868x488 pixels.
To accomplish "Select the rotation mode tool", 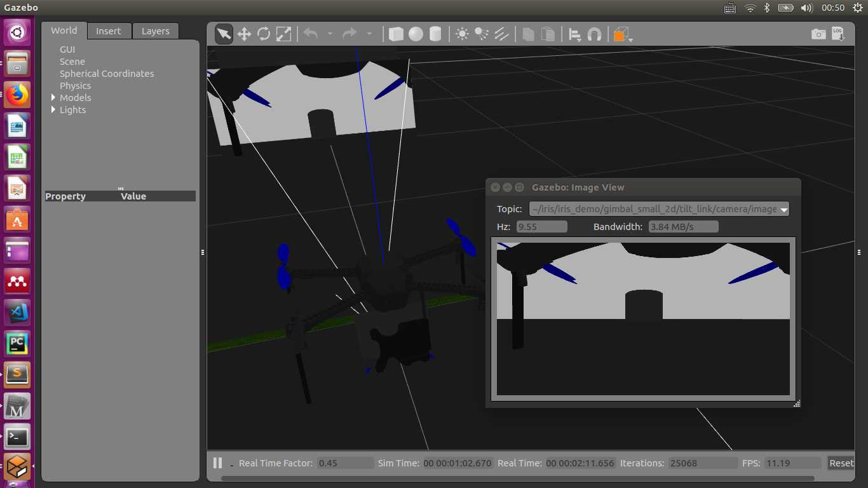I will pyautogui.click(x=264, y=34).
